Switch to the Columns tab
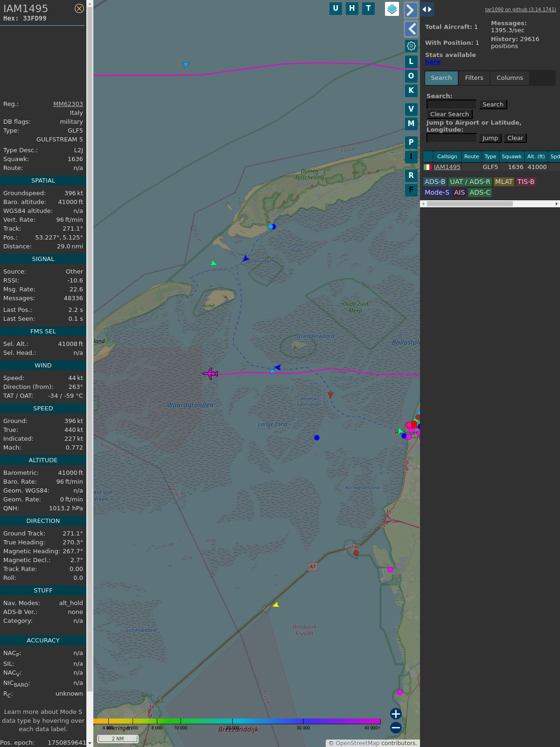 point(509,78)
